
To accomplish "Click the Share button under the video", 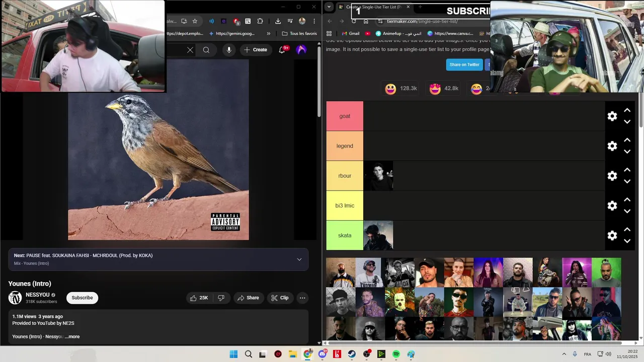I will point(248,298).
